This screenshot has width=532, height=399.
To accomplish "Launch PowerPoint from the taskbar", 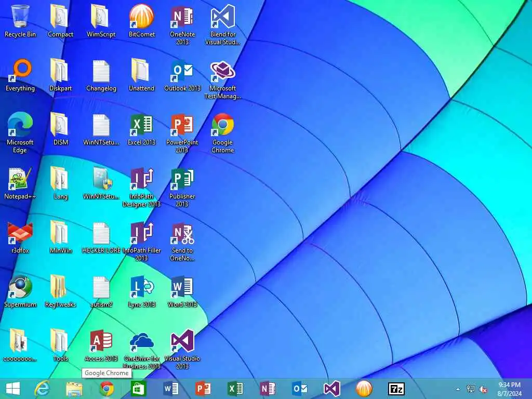I will pos(203,389).
